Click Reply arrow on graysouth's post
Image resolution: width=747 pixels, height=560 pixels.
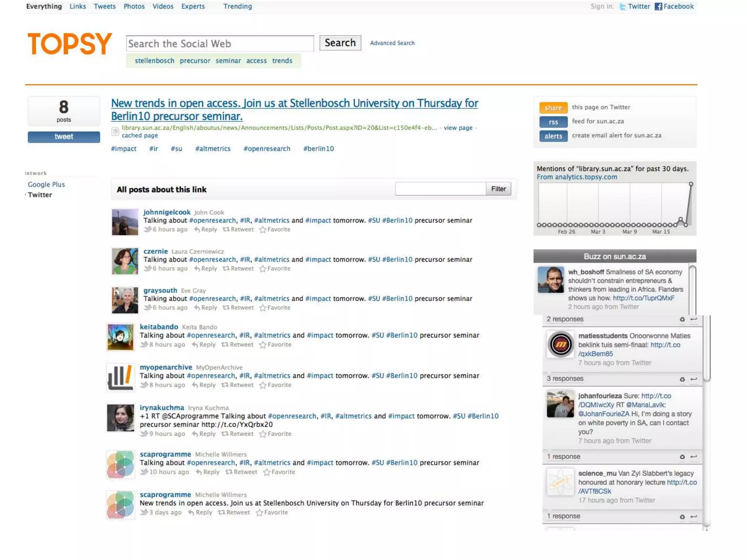197,308
